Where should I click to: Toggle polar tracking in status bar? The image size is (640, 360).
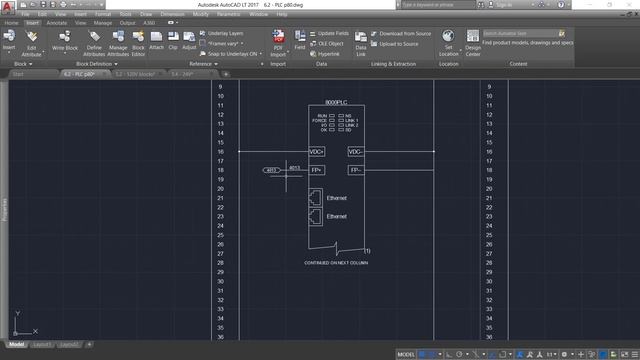click(460, 354)
